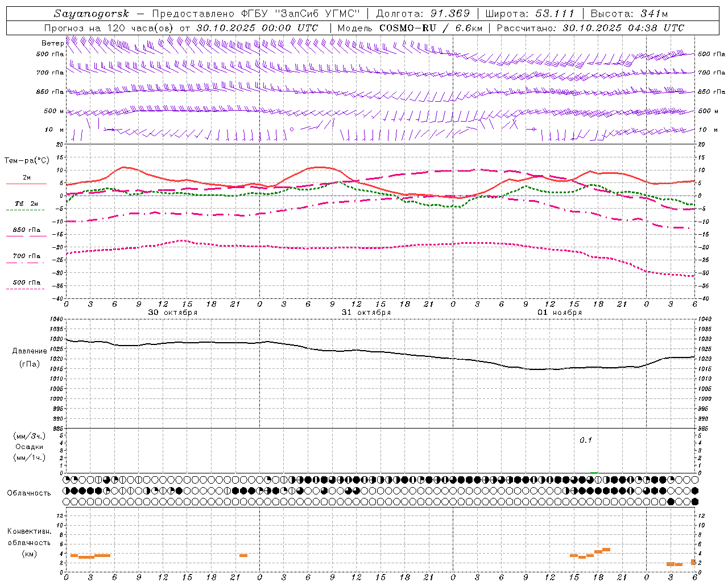Click the '0.1' precipitation amount value
The width and height of the screenshot is (728, 582).
586,440
